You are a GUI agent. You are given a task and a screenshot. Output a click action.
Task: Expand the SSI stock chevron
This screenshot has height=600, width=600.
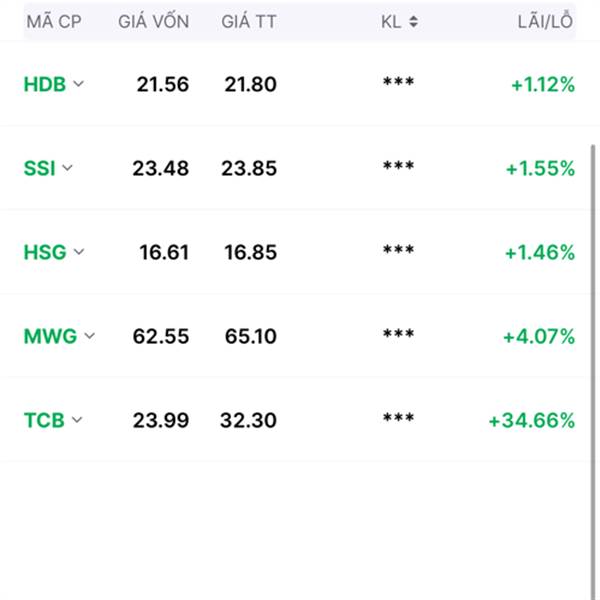pos(67,168)
